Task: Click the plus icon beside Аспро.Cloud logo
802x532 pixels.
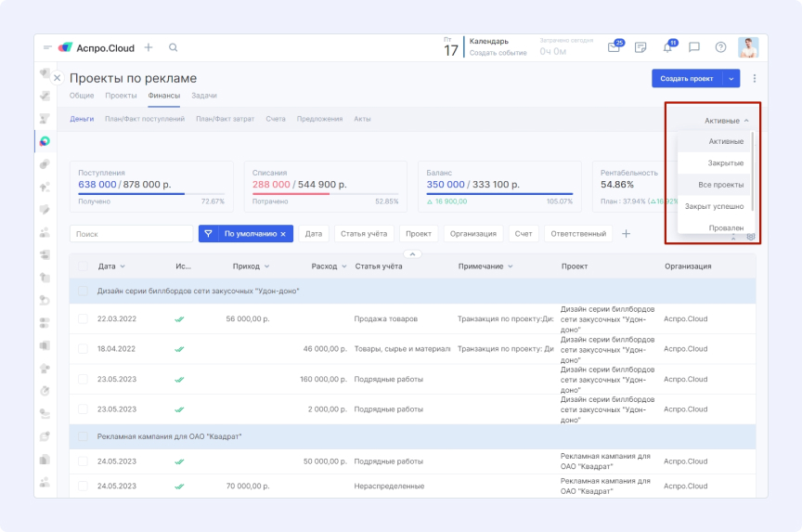Action: tap(149, 47)
